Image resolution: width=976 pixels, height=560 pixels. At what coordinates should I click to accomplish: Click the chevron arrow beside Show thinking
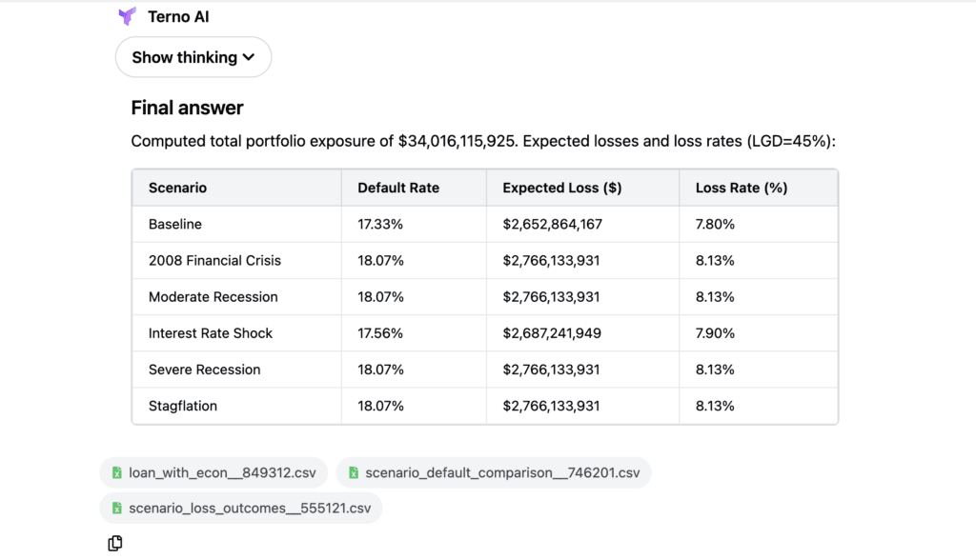(x=249, y=57)
